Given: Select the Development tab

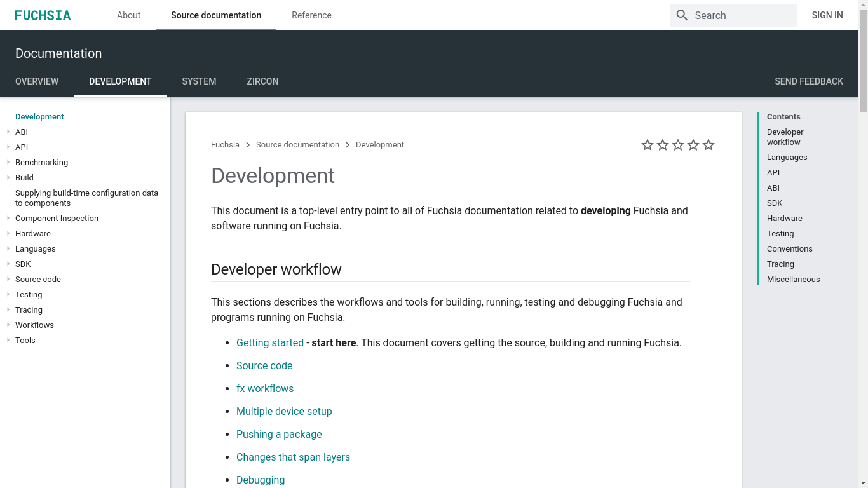Looking at the screenshot, I should click(x=120, y=81).
